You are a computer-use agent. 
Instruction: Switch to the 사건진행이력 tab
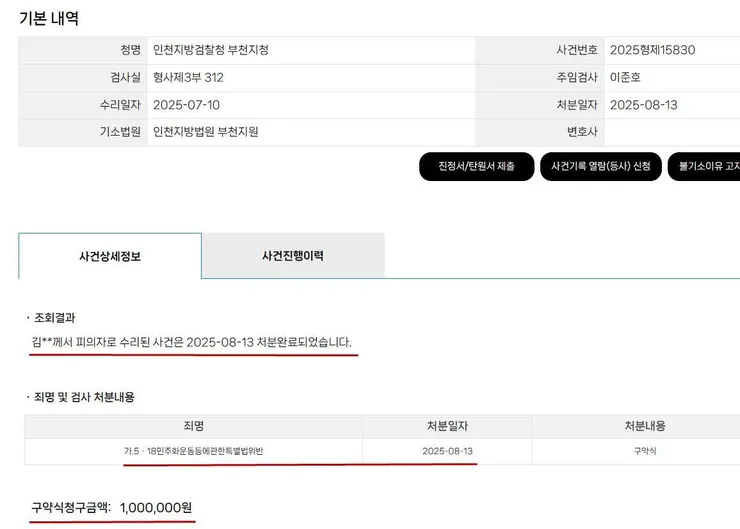(293, 256)
